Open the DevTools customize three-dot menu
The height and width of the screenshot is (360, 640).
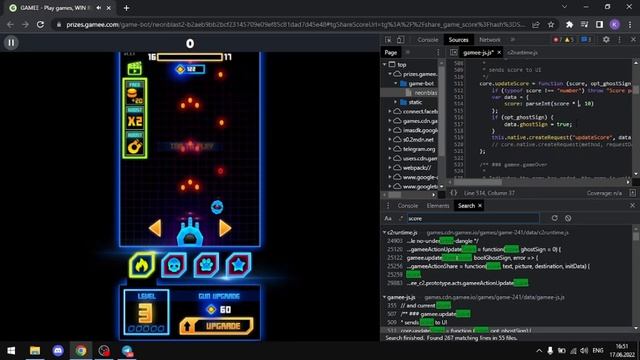pyautogui.click(x=619, y=40)
